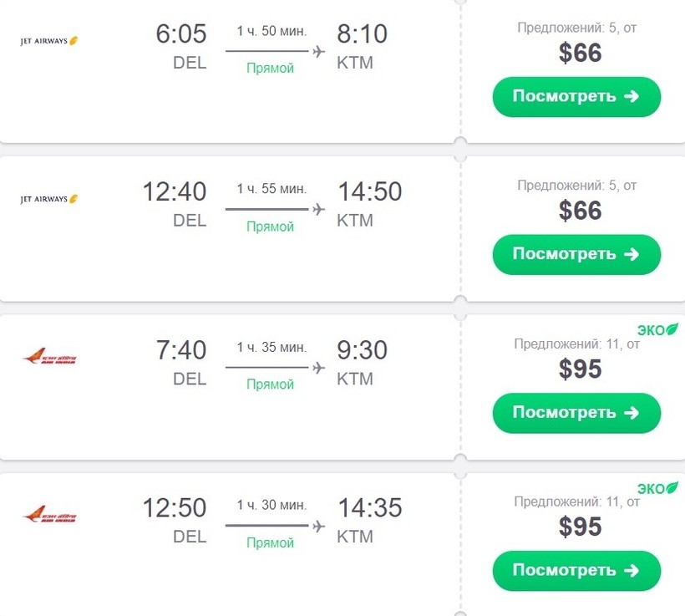Click the 9:30 arrival time

tap(362, 350)
